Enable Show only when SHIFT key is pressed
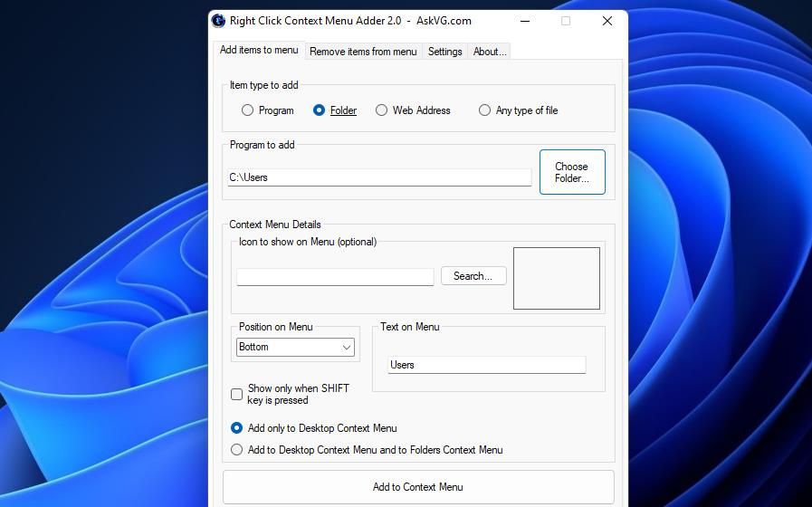This screenshot has height=507, width=812. [236, 394]
